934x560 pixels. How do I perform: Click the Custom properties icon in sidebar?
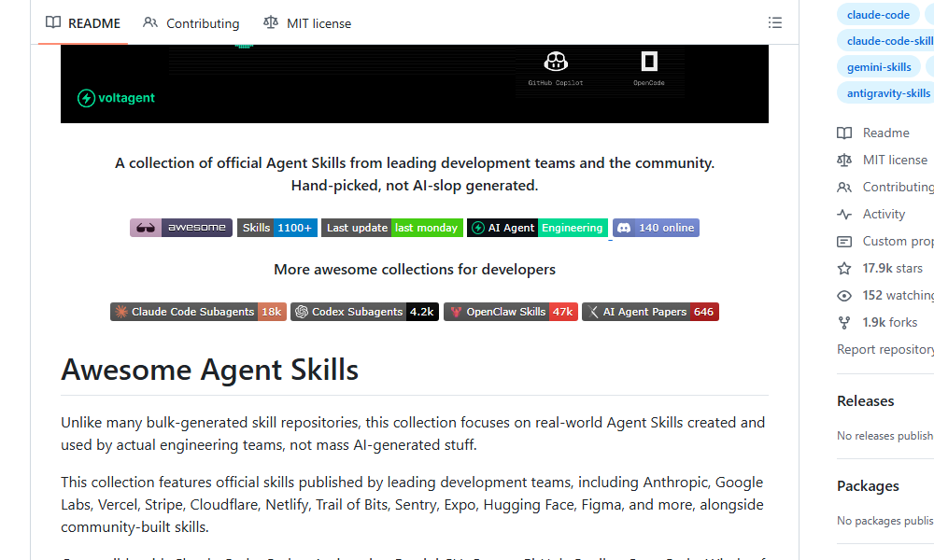point(843,241)
